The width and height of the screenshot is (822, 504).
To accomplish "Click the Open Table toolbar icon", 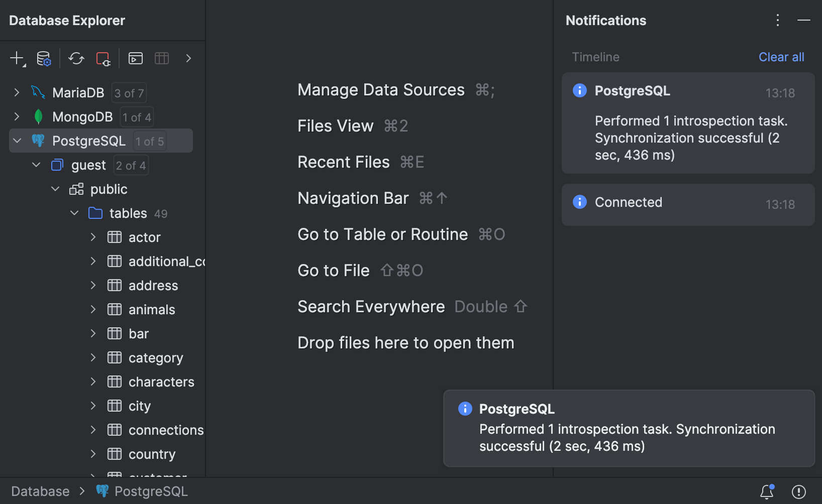I will (162, 58).
